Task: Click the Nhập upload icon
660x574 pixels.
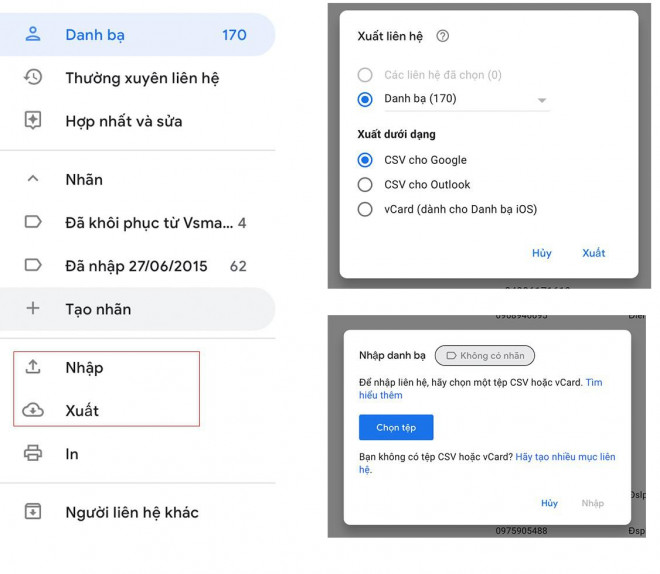Action: pyautogui.click(x=33, y=367)
